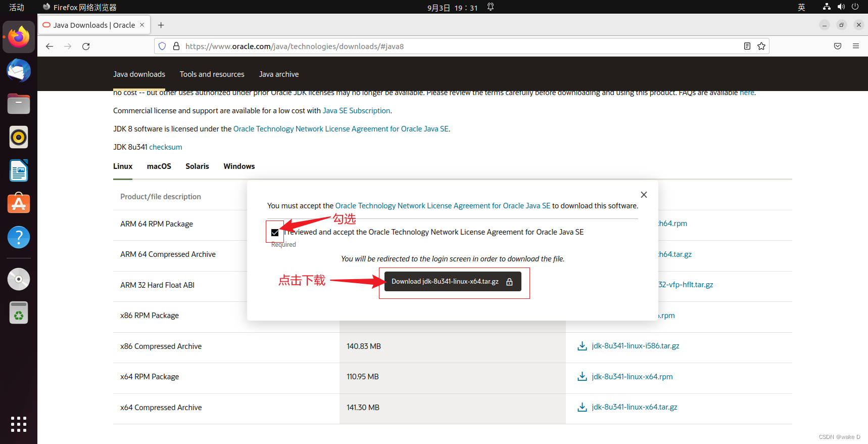Viewport: 868px width, 444px height.
Task: Select the Linux tab
Action: (x=123, y=166)
